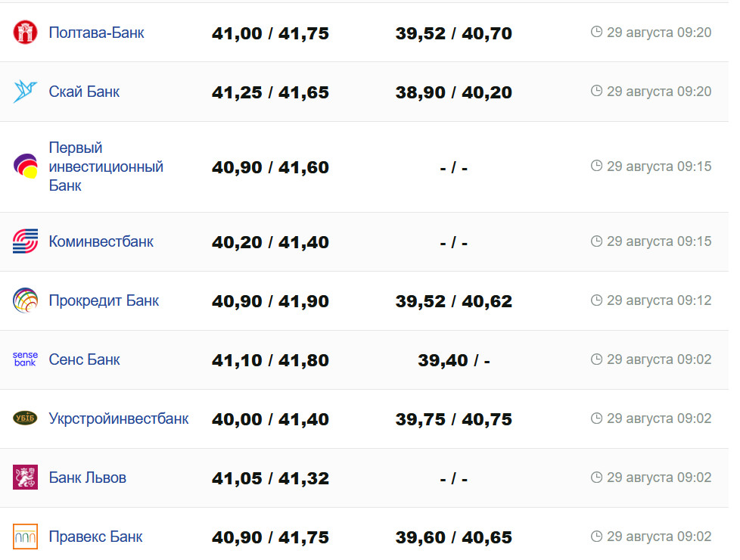Click clock icon in the Скай Банк row
740x560 pixels.
click(596, 91)
